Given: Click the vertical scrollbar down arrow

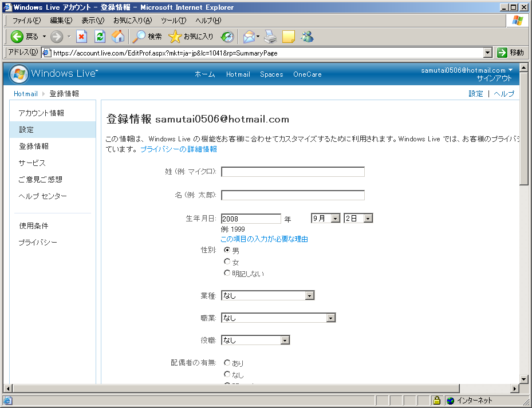Looking at the screenshot, I should click(x=524, y=379).
